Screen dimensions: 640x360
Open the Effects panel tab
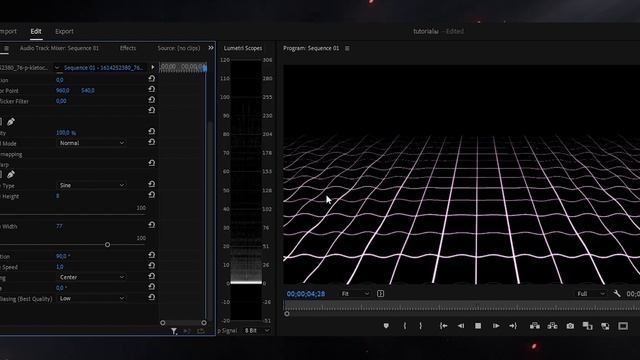pos(128,48)
